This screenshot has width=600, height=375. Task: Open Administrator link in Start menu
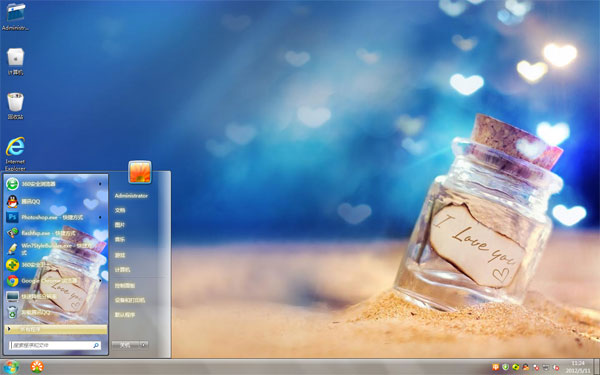pos(131,196)
